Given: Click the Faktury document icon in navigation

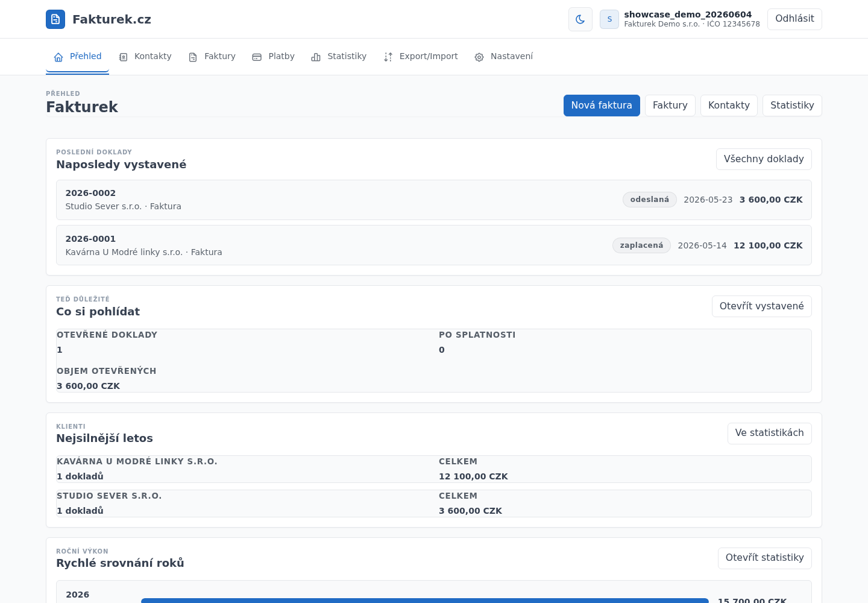Looking at the screenshot, I should click(x=193, y=57).
